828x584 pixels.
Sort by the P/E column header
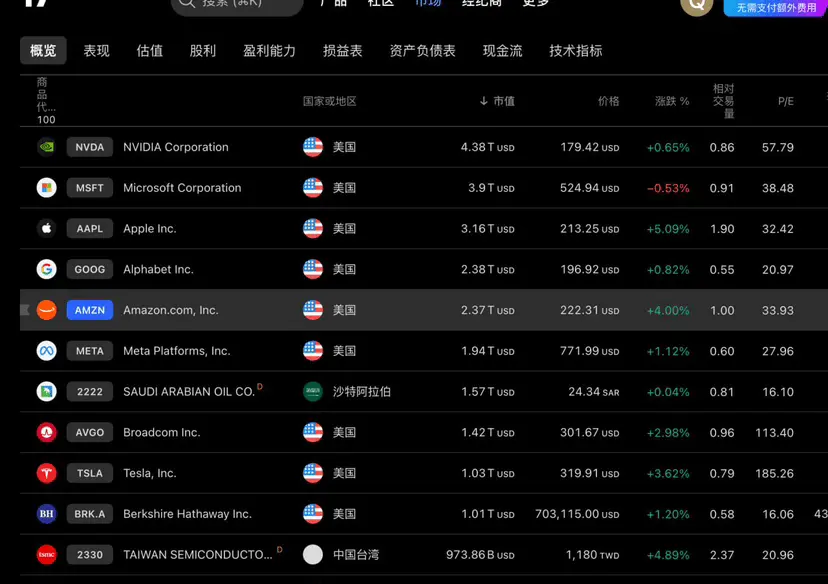[x=785, y=101]
